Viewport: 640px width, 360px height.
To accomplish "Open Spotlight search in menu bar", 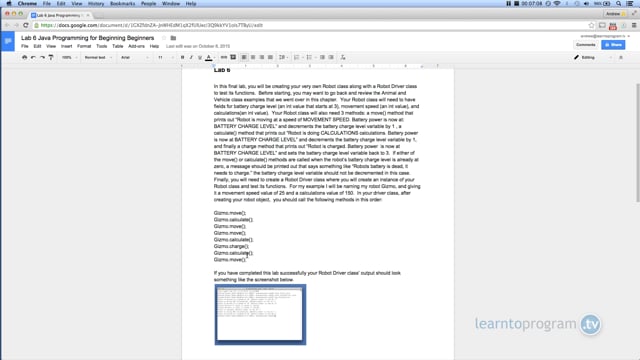I will click(x=619, y=4).
